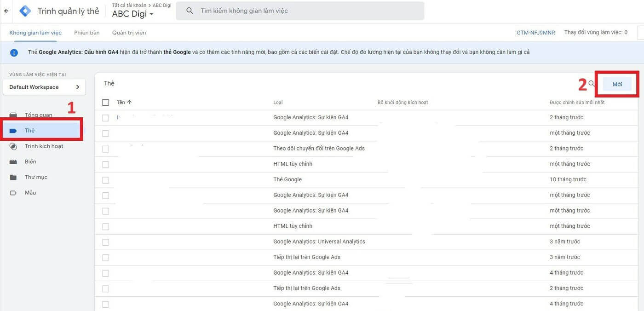Switch to Quản trị viên tab

[x=129, y=33]
